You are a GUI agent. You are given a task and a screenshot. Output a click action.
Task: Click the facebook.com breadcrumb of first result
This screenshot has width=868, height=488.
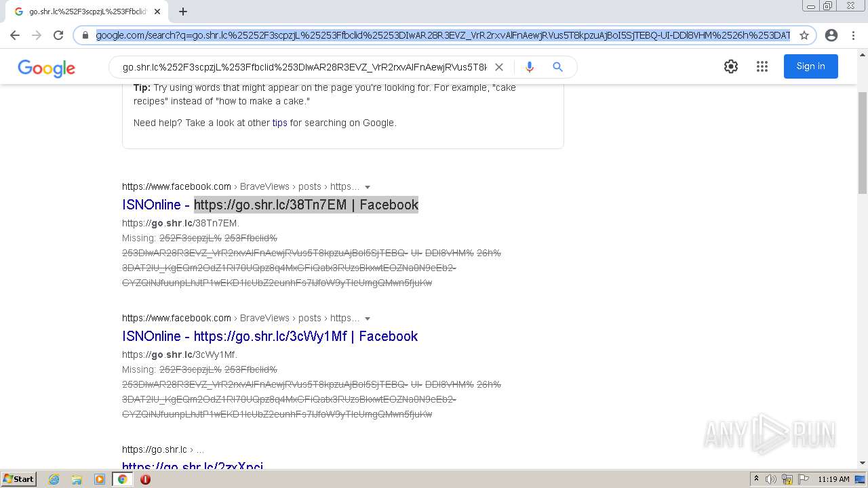pos(176,186)
